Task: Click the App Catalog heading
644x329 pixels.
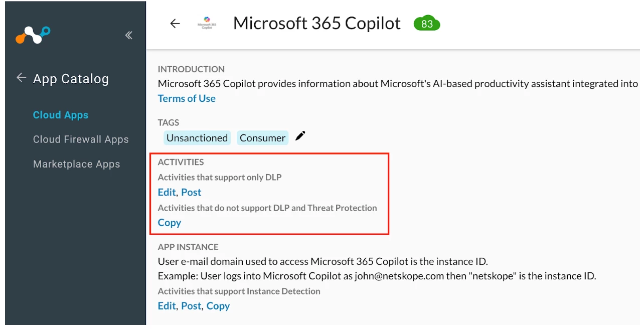Action: click(71, 79)
